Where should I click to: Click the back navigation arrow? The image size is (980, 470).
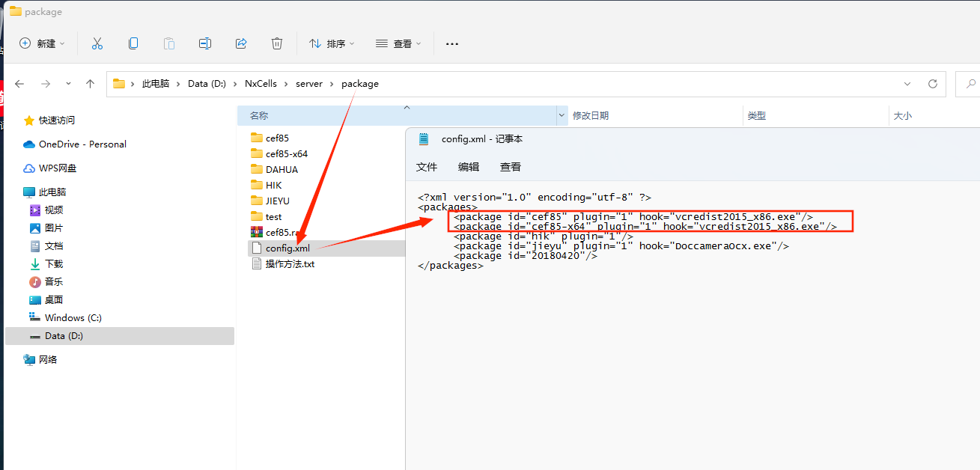click(x=20, y=84)
